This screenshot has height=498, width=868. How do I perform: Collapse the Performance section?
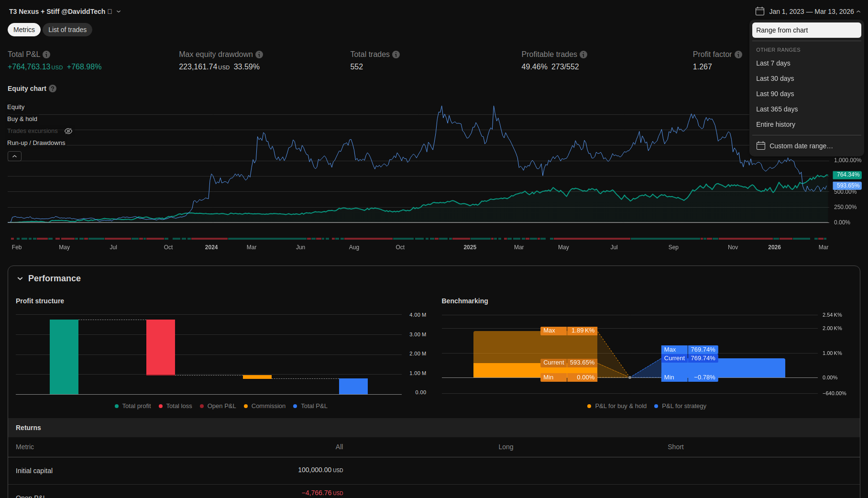tap(20, 278)
